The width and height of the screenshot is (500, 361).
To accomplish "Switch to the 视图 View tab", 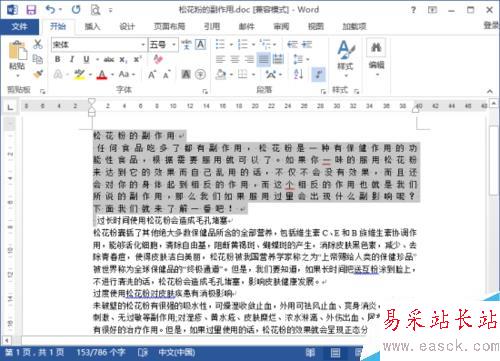I will [316, 26].
